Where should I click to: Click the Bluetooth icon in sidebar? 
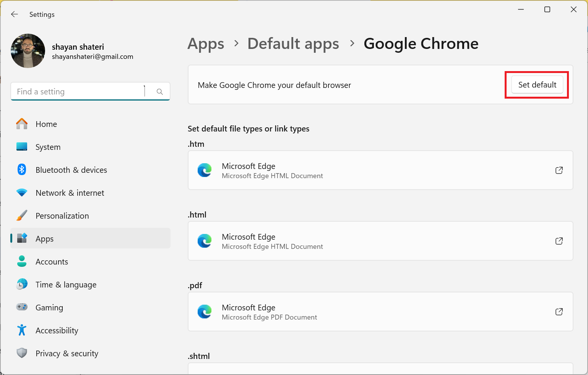[x=22, y=169]
